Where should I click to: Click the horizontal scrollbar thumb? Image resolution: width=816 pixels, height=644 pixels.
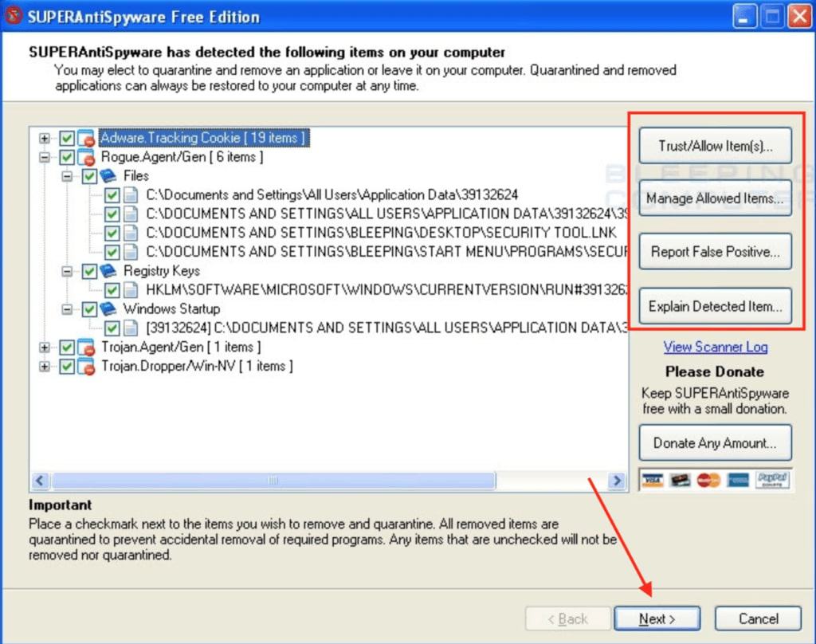pos(274,480)
